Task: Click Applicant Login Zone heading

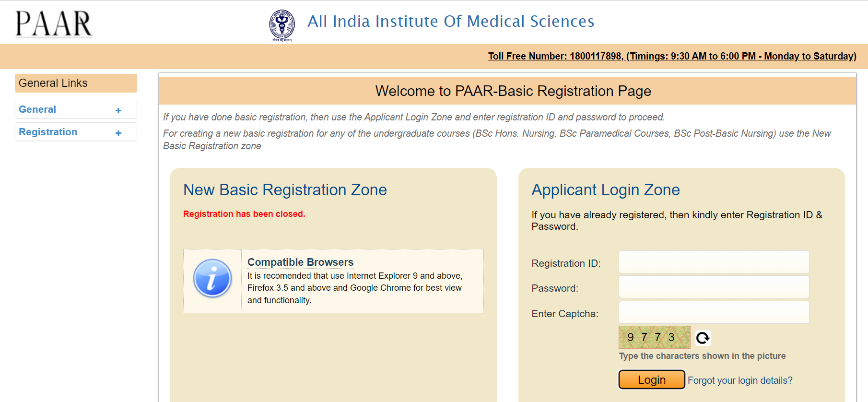Action: 606,190
